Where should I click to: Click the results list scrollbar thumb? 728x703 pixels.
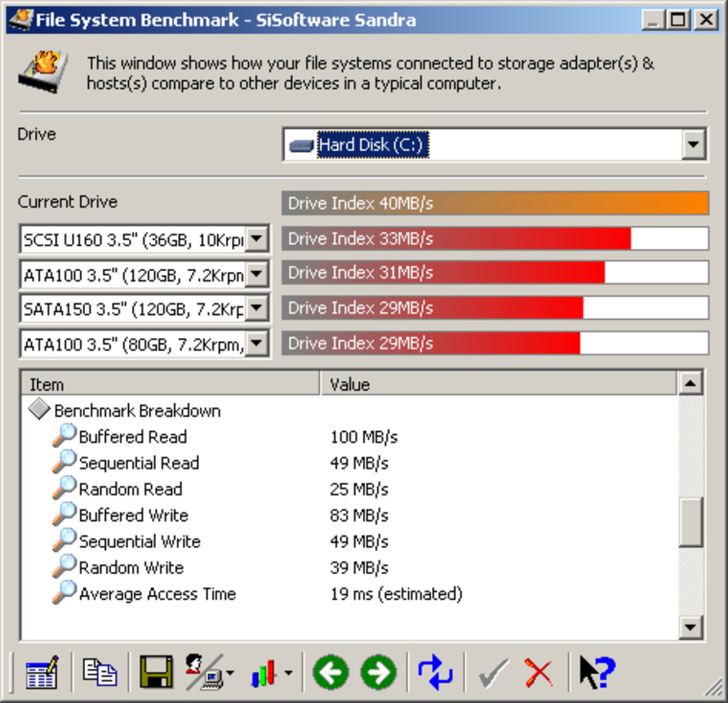click(691, 523)
